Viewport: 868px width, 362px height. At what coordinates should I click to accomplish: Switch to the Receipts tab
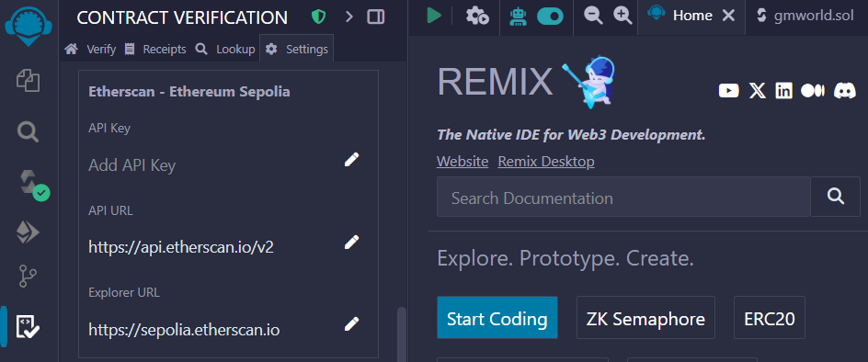pos(155,50)
